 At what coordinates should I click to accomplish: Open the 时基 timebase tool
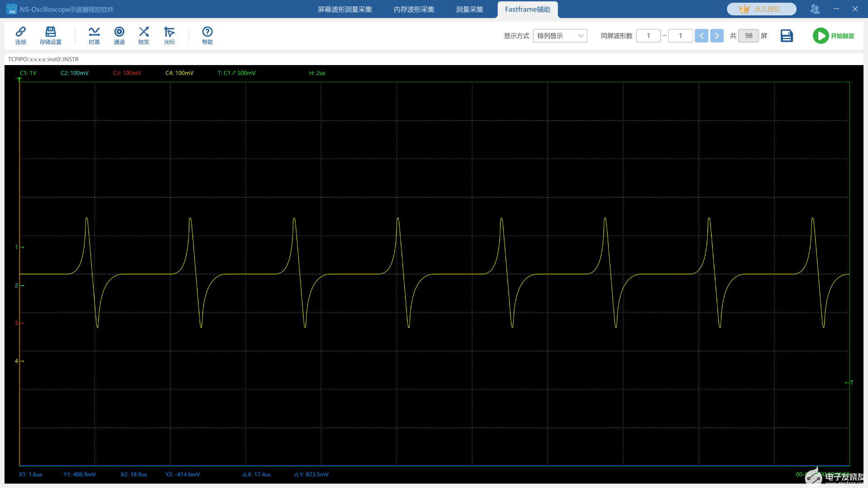[94, 35]
